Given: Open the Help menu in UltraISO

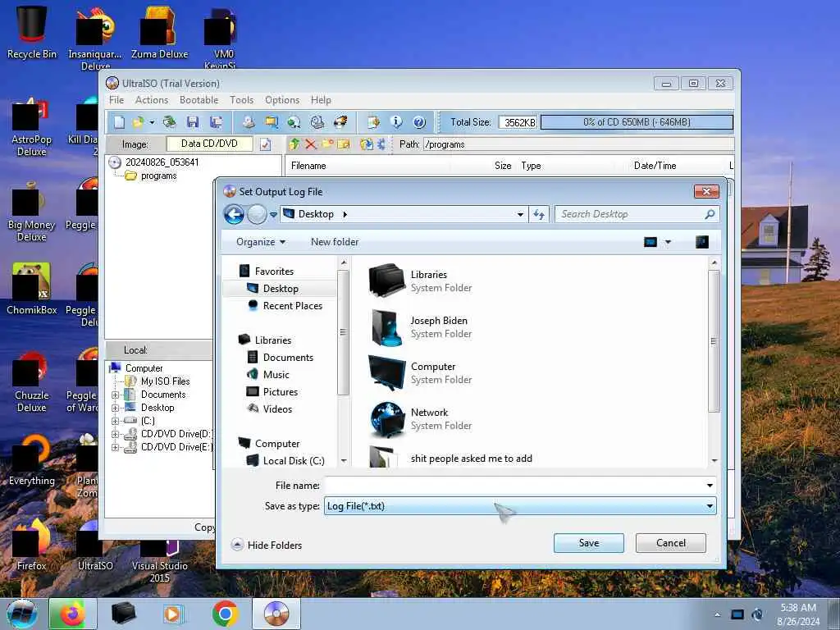Looking at the screenshot, I should (x=321, y=99).
